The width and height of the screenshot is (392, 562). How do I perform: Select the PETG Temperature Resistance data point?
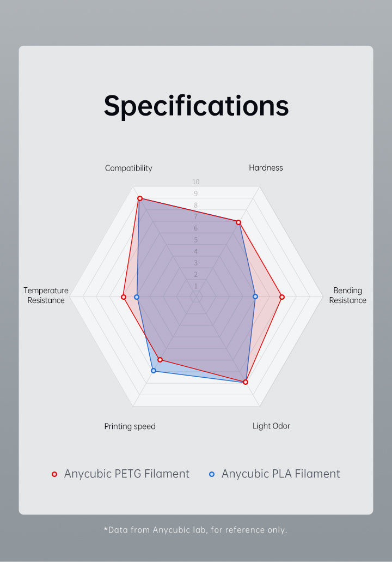coord(124,297)
